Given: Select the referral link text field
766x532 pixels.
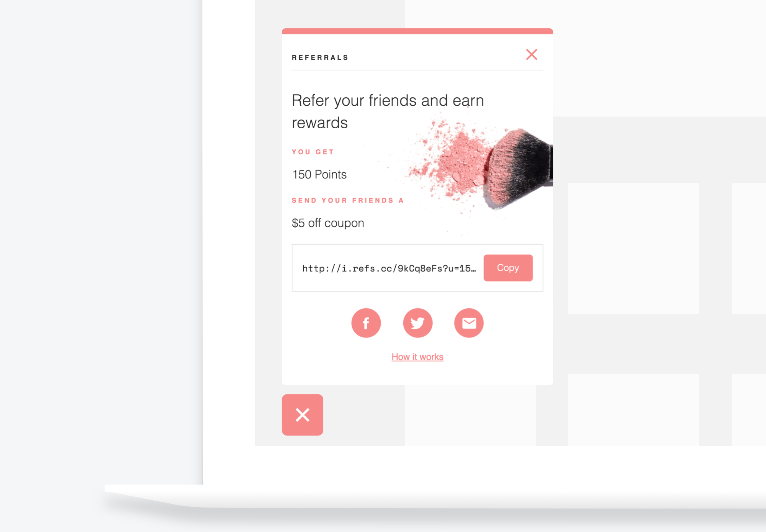Looking at the screenshot, I should click(389, 267).
